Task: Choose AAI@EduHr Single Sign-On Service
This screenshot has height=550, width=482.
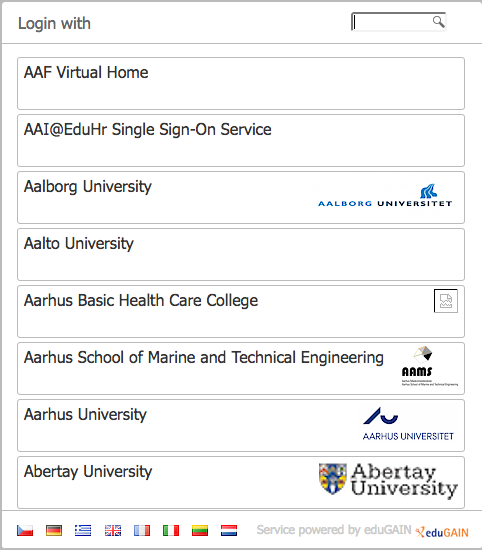Action: click(x=241, y=141)
